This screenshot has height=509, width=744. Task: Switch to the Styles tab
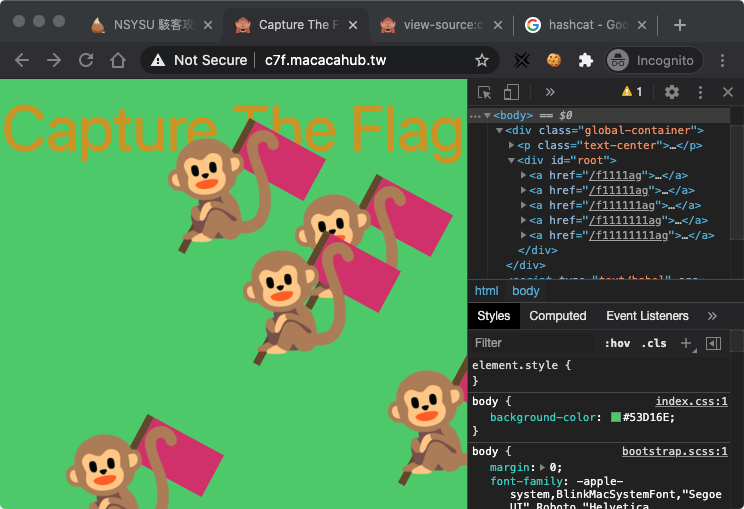tap(493, 316)
